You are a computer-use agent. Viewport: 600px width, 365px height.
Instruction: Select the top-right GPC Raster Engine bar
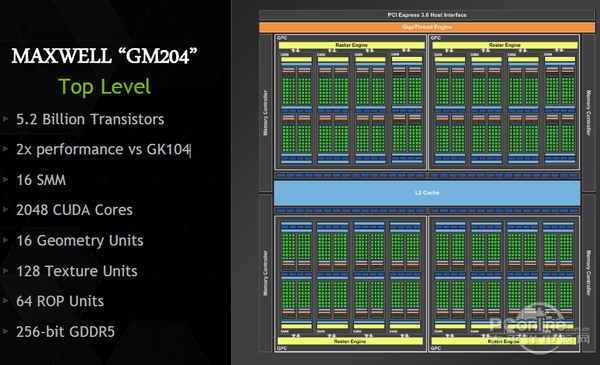[505, 45]
